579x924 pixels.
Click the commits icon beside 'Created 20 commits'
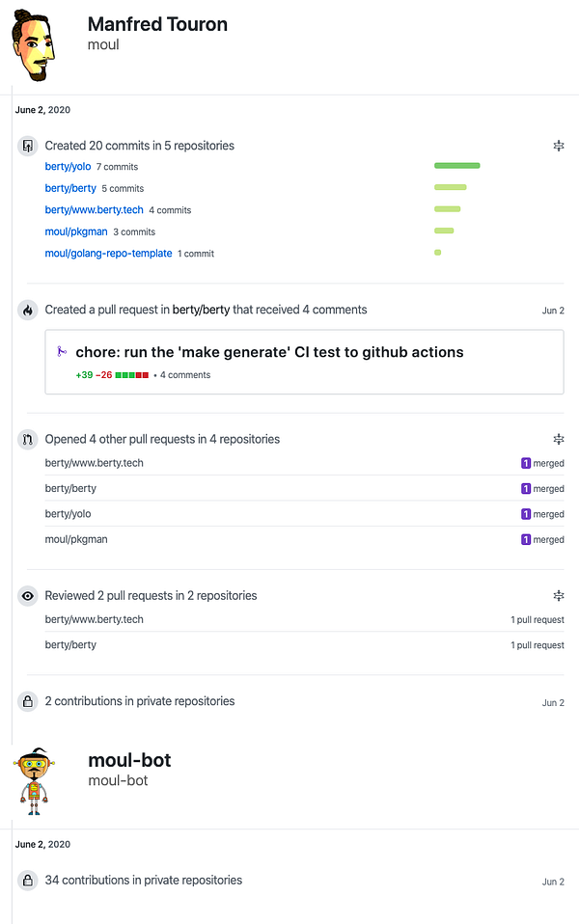[x=27, y=147]
